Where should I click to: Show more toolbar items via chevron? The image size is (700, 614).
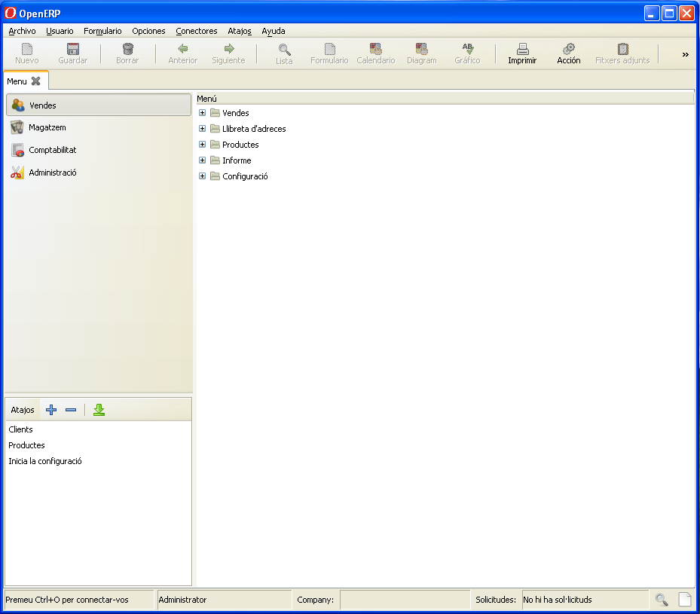click(x=685, y=54)
